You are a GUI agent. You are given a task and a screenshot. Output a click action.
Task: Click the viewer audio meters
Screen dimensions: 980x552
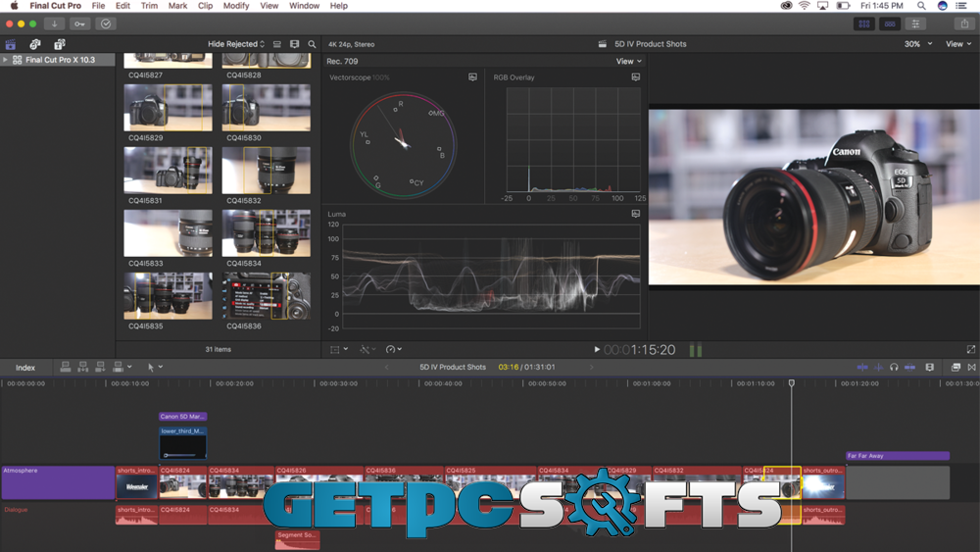coord(696,350)
